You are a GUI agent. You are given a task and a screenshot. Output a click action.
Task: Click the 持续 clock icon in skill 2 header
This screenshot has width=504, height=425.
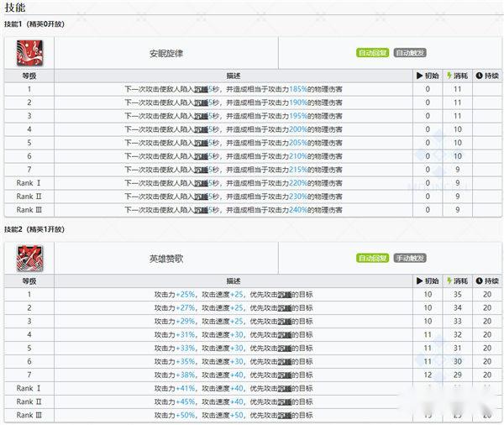(478, 281)
